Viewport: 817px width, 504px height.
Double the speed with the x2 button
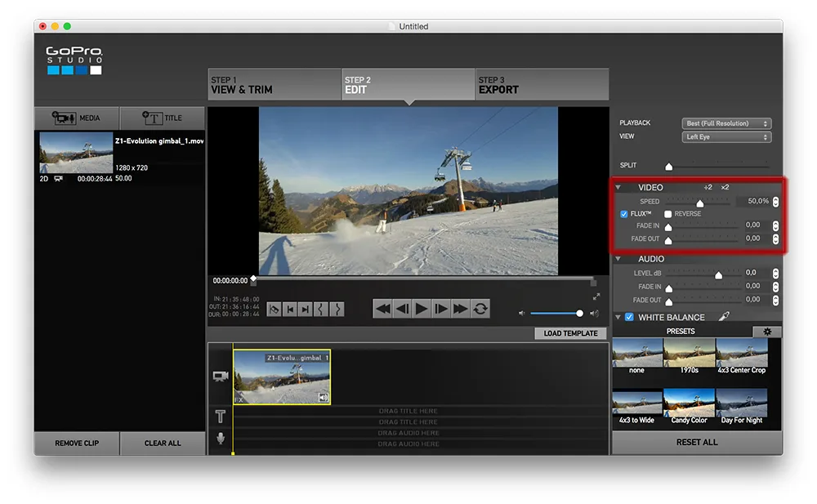(725, 187)
